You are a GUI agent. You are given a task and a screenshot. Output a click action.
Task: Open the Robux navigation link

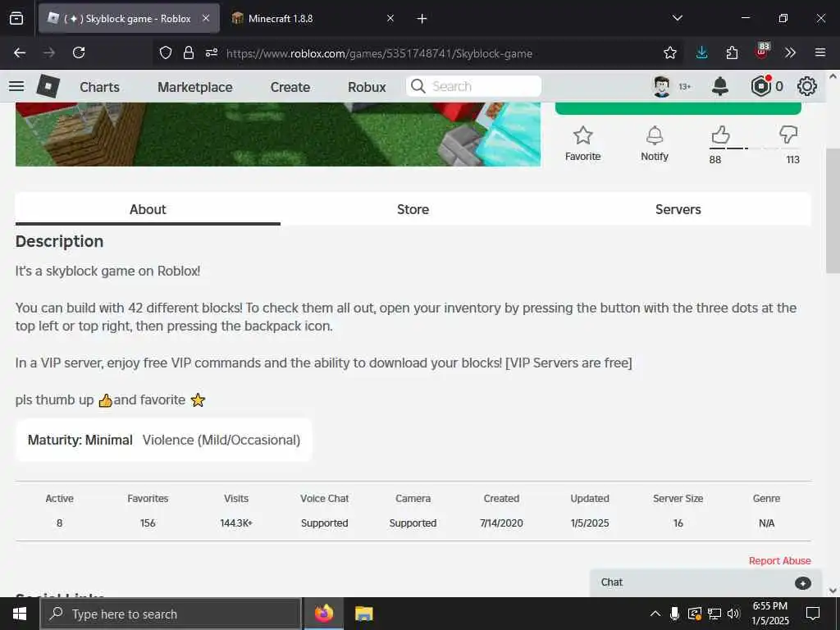(x=367, y=87)
